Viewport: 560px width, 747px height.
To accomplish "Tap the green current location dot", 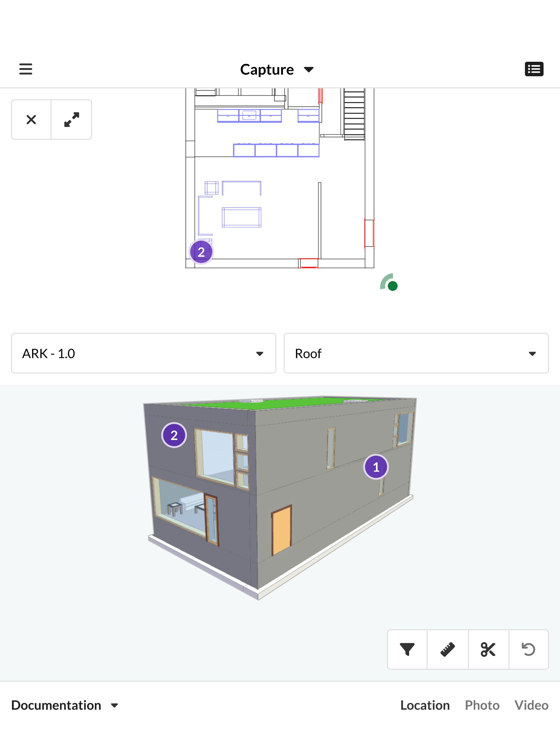I will coord(392,286).
